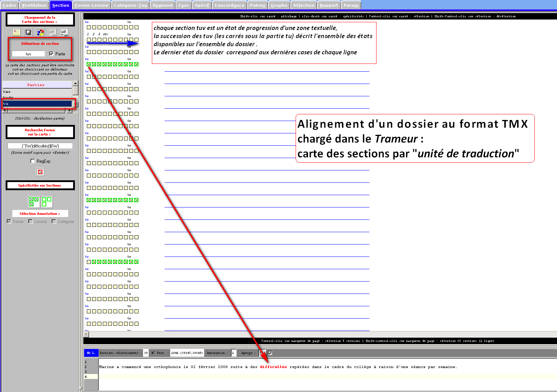557x392 pixels.
Task: Open the Concordance tab
Action: (229, 5)
